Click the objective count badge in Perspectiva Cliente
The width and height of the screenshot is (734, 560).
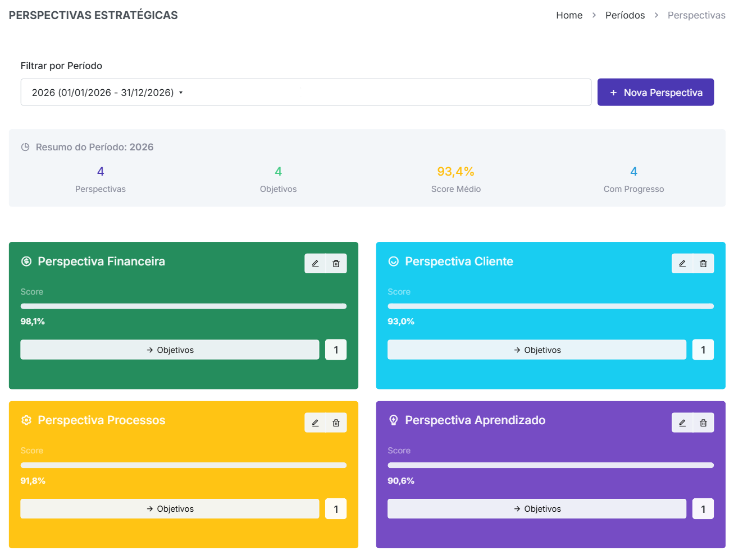click(x=703, y=350)
